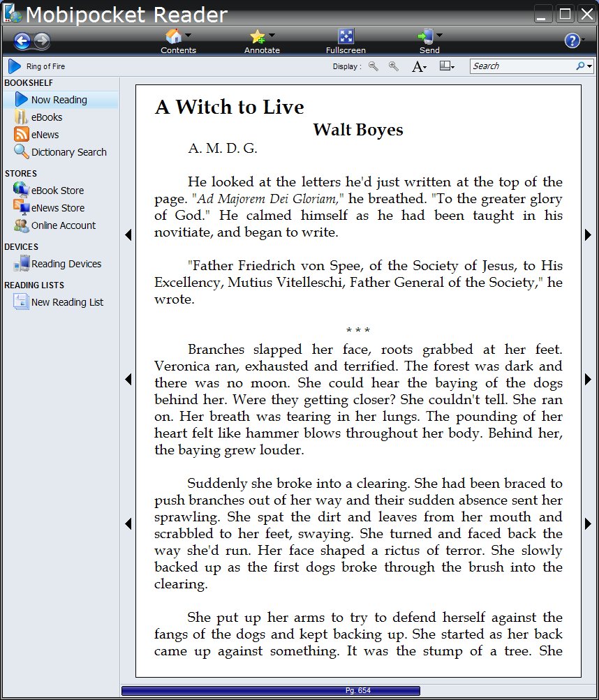Click the DEVICES section header

pyautogui.click(x=22, y=247)
